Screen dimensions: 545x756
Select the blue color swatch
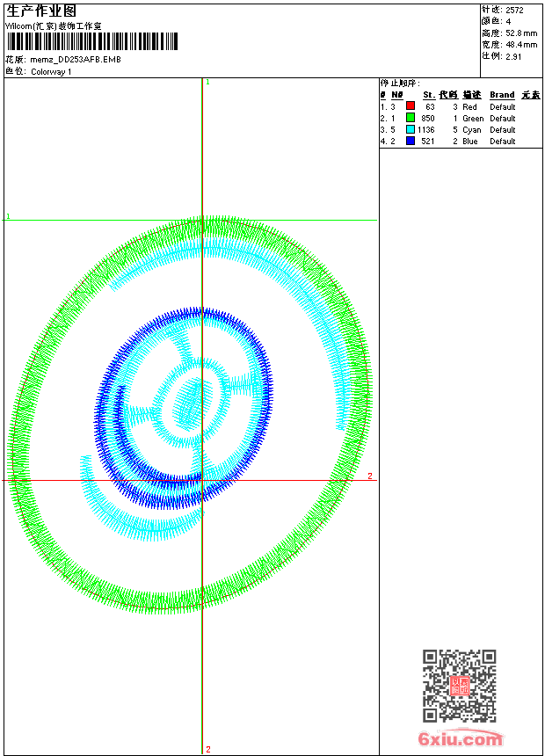[410, 141]
